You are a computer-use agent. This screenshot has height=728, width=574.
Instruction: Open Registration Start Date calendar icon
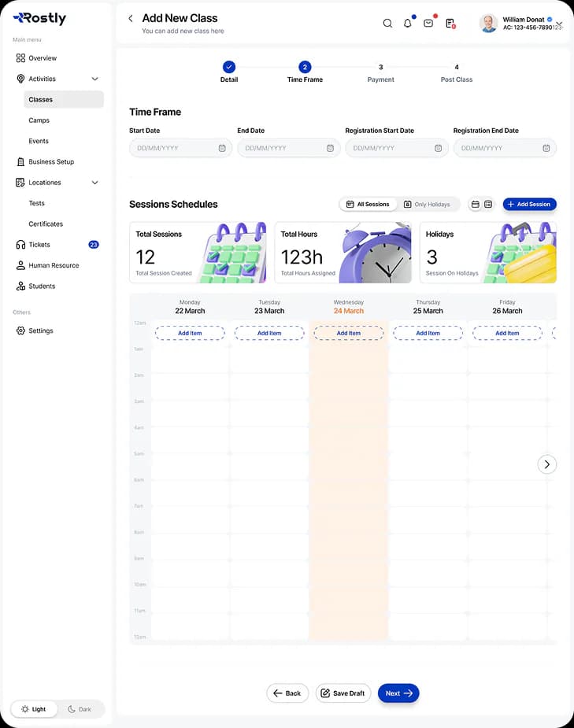pos(438,148)
